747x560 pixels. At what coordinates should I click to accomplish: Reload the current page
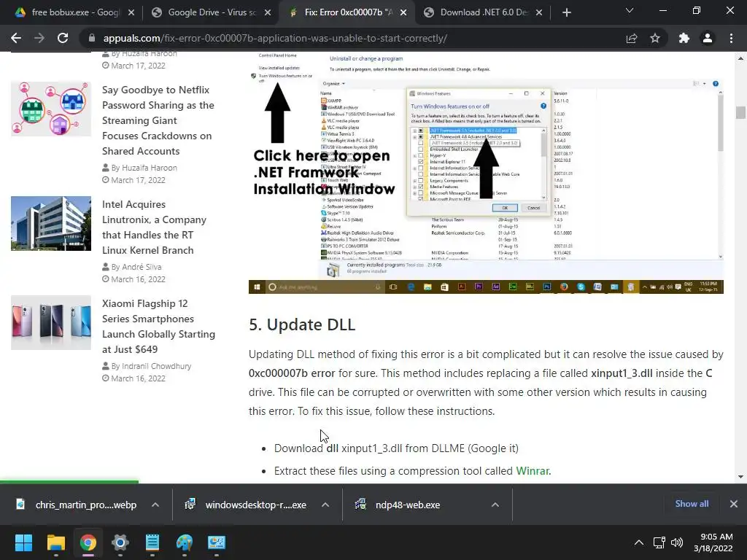click(63, 38)
